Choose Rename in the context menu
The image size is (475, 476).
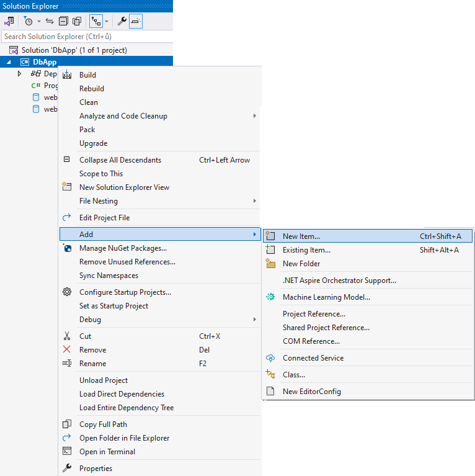tap(160, 364)
